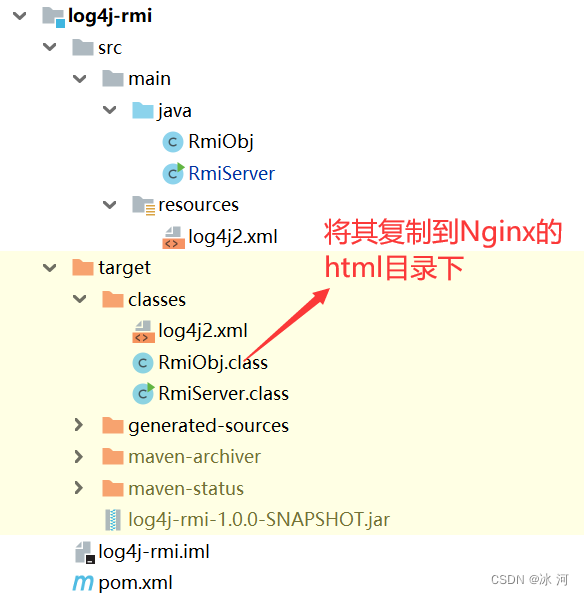Click the blue java source folder icon
Viewport: 584px width, 595px height.
[143, 110]
